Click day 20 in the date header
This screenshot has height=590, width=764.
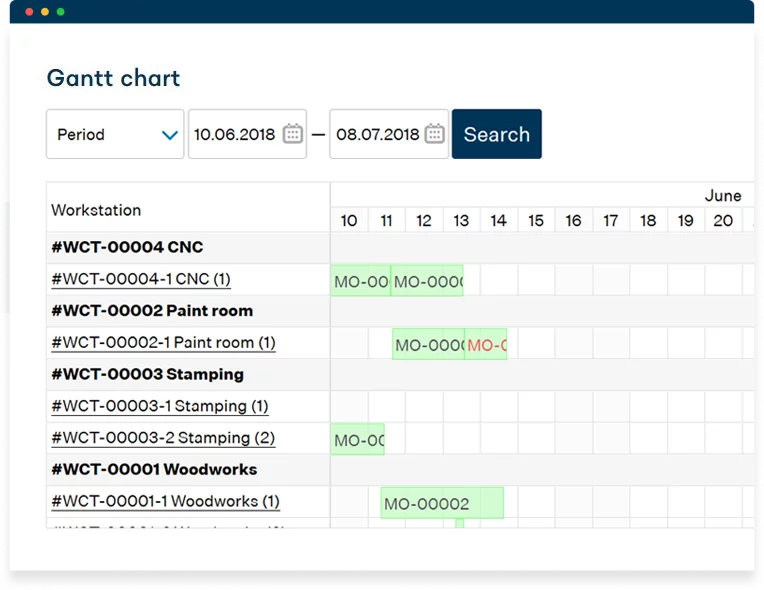(x=723, y=221)
